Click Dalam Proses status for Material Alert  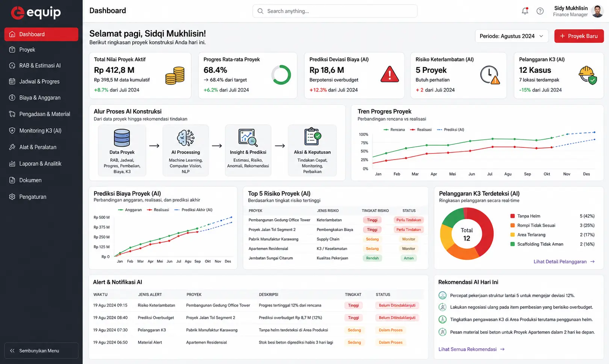point(390,342)
